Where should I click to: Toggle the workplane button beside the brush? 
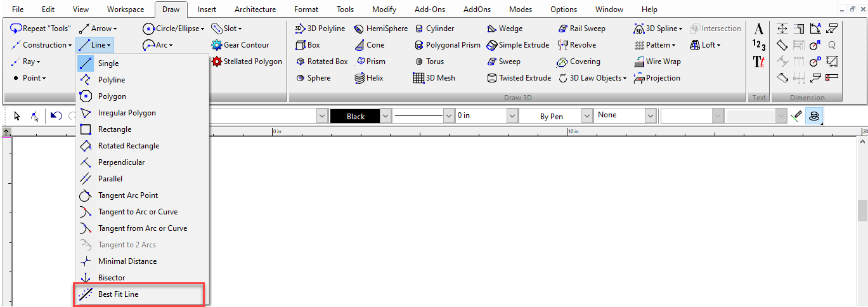(x=813, y=116)
